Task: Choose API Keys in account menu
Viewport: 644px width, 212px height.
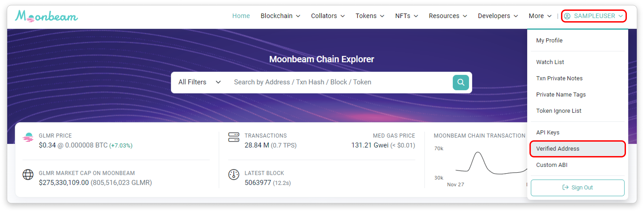Action: pos(547,133)
